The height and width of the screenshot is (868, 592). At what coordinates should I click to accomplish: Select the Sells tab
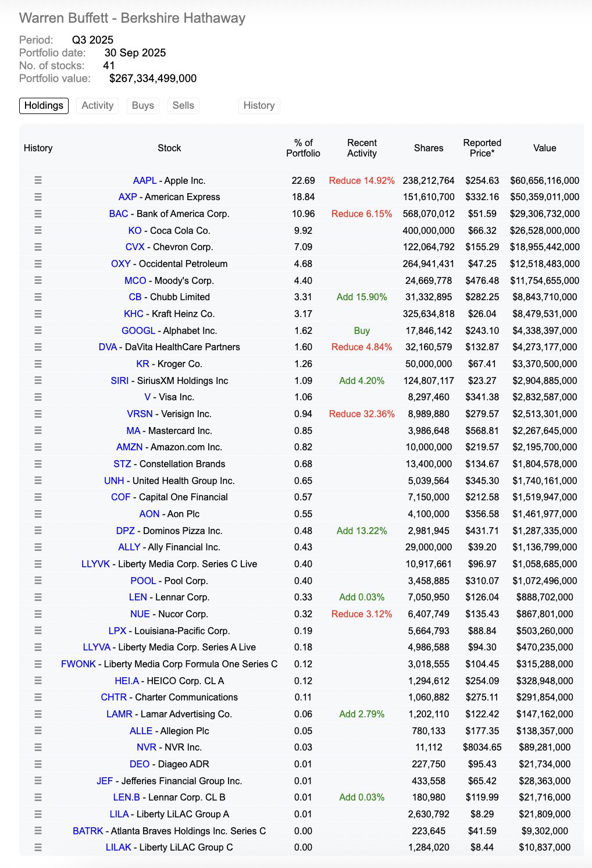[x=183, y=105]
